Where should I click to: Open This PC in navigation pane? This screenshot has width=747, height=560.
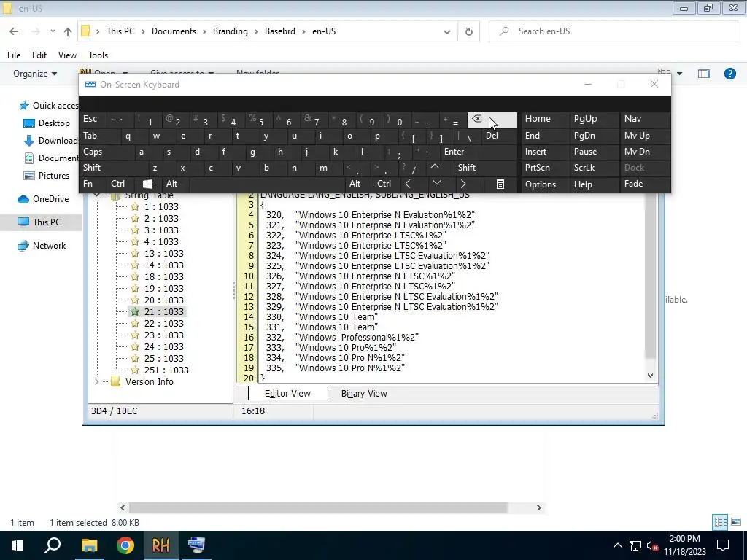tap(47, 222)
